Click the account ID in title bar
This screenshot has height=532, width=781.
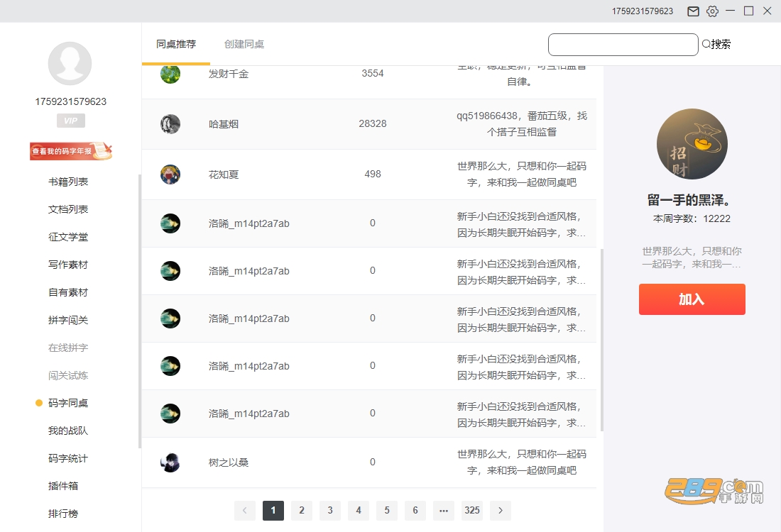(x=643, y=11)
